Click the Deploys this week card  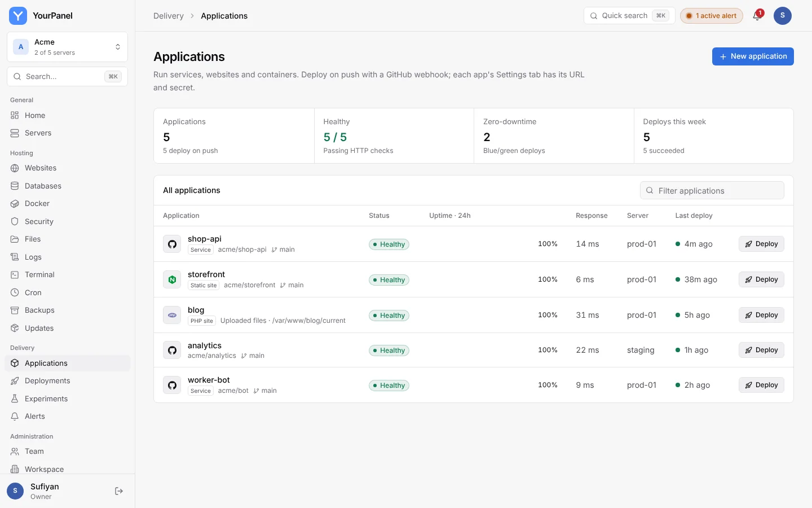click(714, 136)
